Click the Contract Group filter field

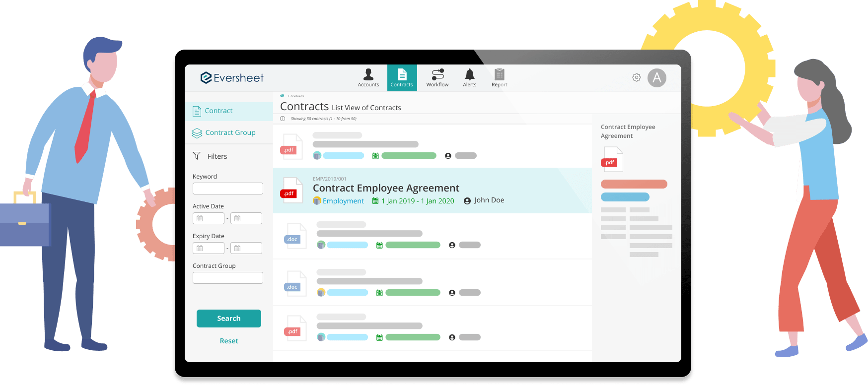tap(227, 278)
